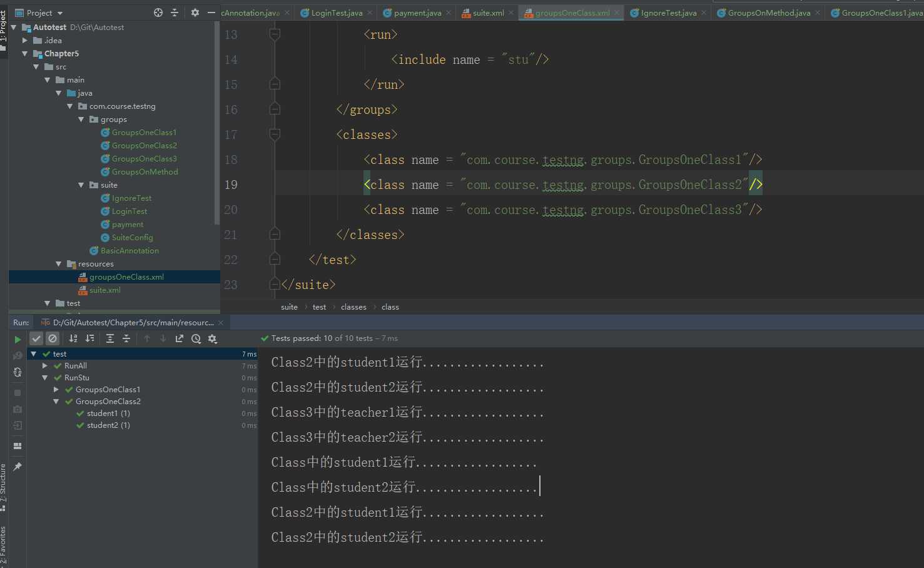Click the Exit icon in Run sidebar

[18, 425]
